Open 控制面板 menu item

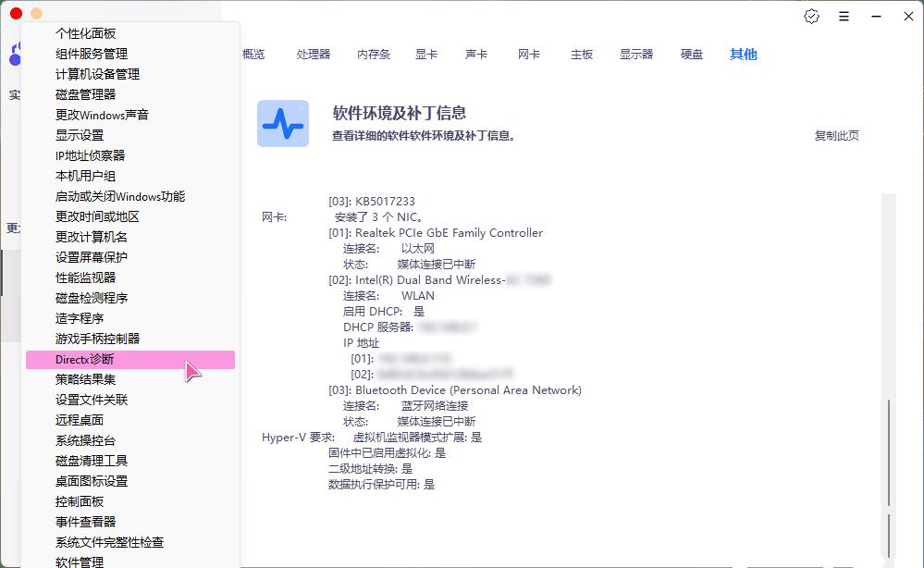[x=80, y=501]
